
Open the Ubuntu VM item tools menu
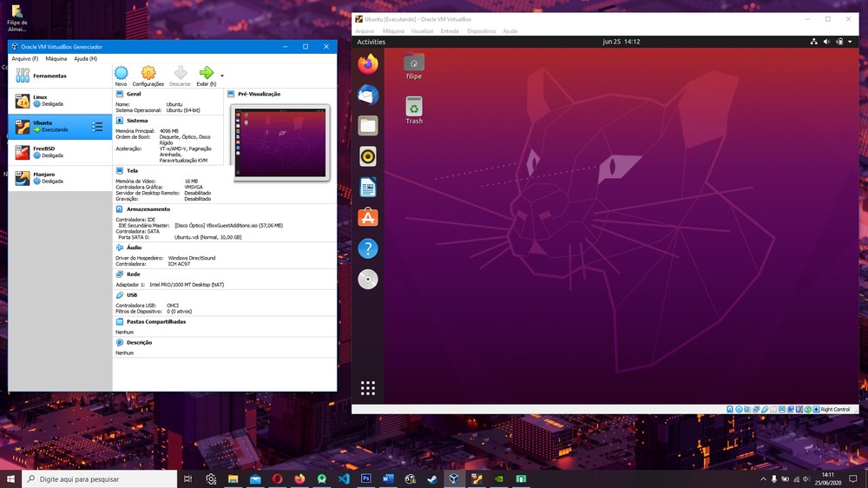(97, 127)
